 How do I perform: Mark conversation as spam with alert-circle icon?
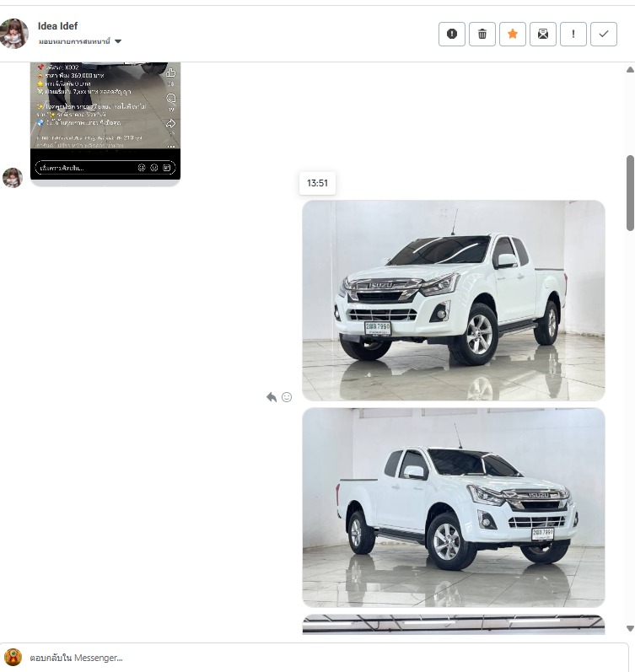(x=452, y=34)
